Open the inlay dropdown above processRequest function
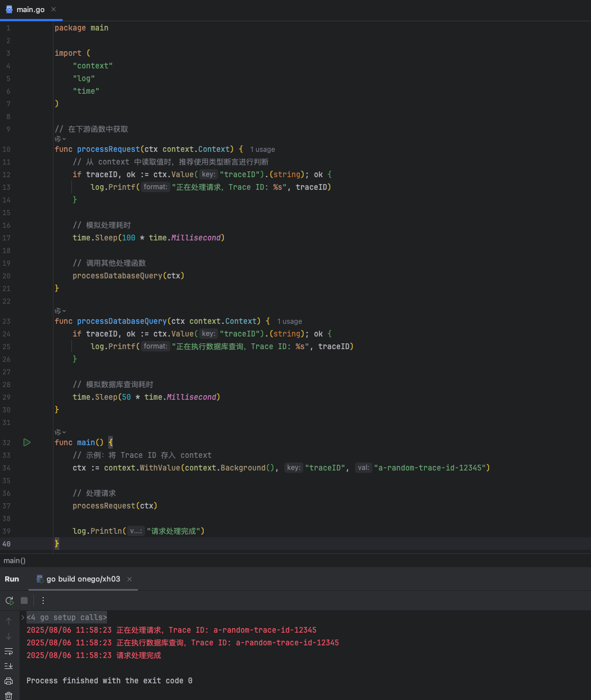The height and width of the screenshot is (700, 591). pyautogui.click(x=60, y=139)
